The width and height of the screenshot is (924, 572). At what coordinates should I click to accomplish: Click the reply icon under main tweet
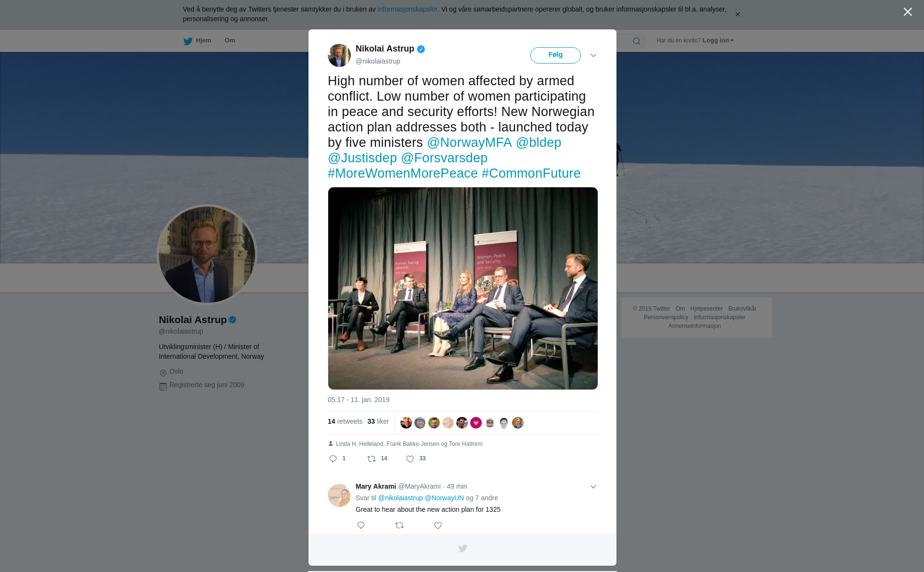click(x=333, y=459)
